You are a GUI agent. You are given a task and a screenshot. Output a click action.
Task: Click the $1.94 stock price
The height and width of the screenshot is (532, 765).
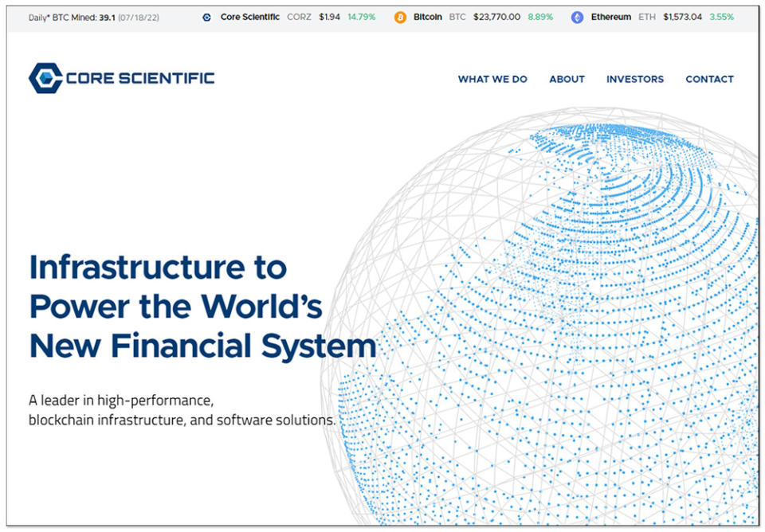coord(329,17)
